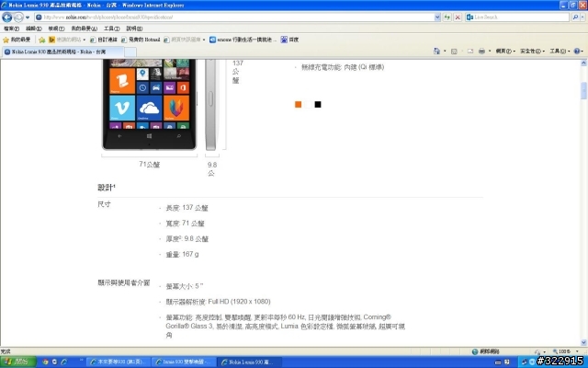Open the 自訂連結 favorites link
This screenshot has height=368, width=588.
click(x=104, y=40)
